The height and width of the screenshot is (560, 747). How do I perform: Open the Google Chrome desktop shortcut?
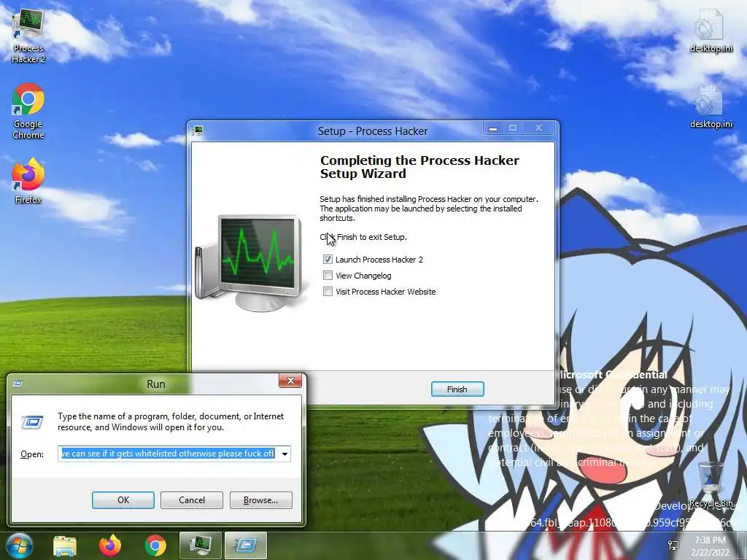tap(28, 111)
